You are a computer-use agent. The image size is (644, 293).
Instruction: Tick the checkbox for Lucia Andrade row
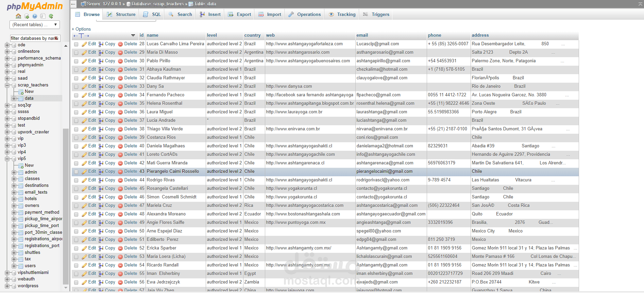point(76,121)
